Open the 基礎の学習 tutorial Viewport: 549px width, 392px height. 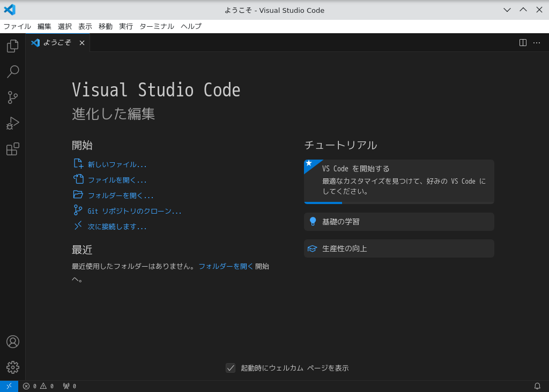coord(399,222)
